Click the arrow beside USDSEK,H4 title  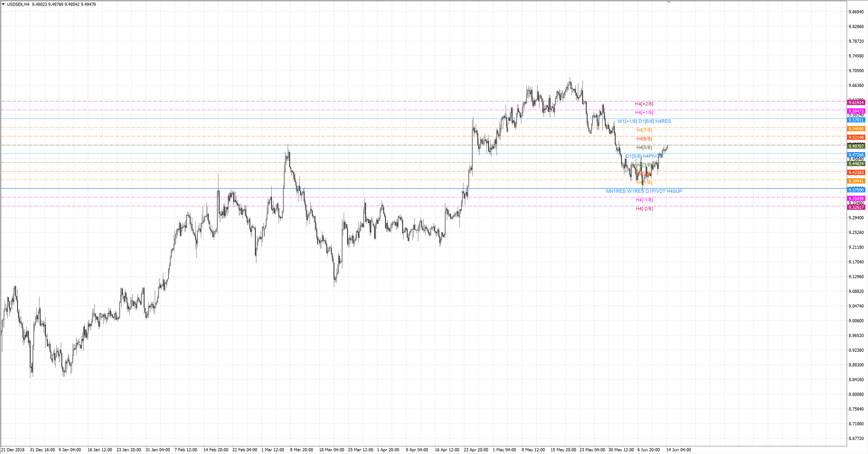pos(3,4)
